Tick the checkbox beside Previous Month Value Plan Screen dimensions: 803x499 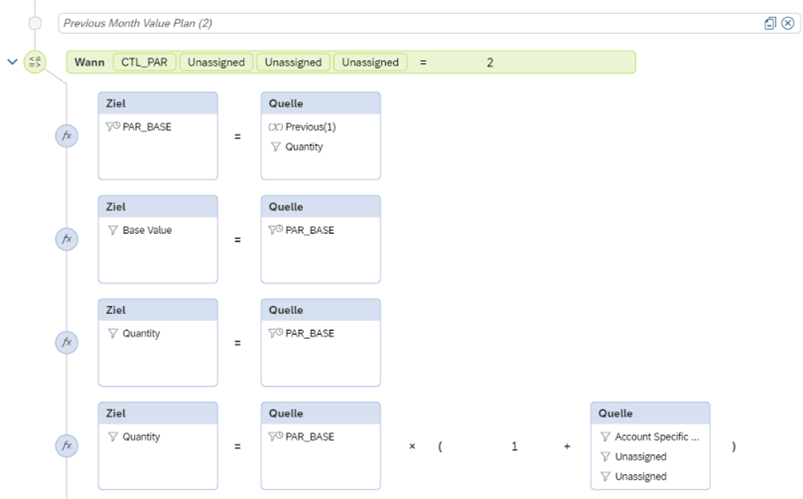point(35,23)
